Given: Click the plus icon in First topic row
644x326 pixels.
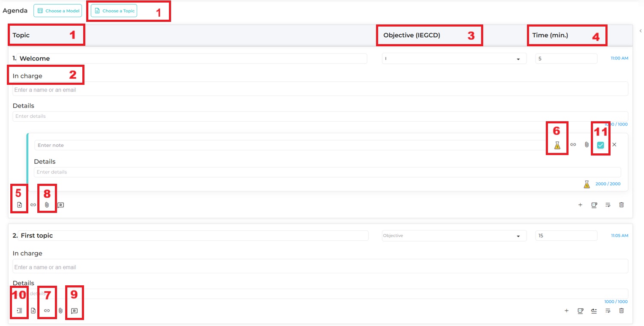Looking at the screenshot, I should coord(566,311).
